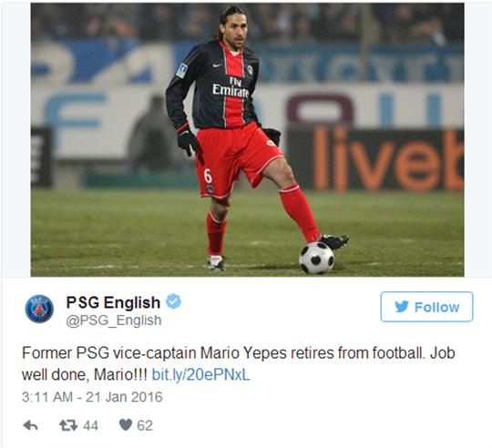
Task: Open the @PSG_English handle
Action: point(114,321)
